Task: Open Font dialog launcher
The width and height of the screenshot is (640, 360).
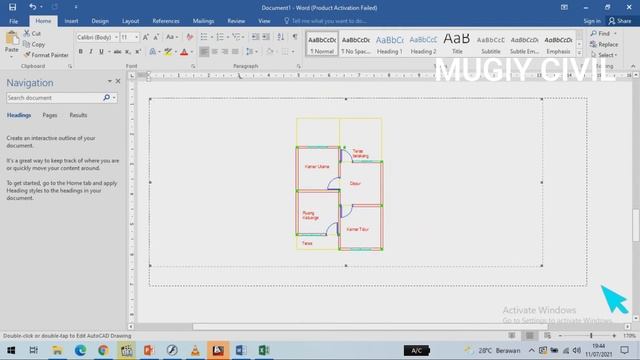Action: coord(193,66)
